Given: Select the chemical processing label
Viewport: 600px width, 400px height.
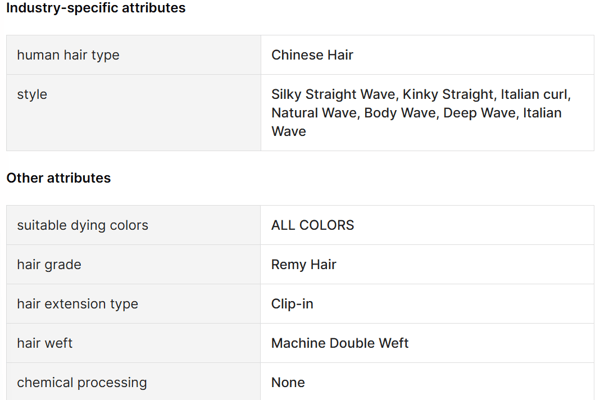Looking at the screenshot, I should coord(82,382).
